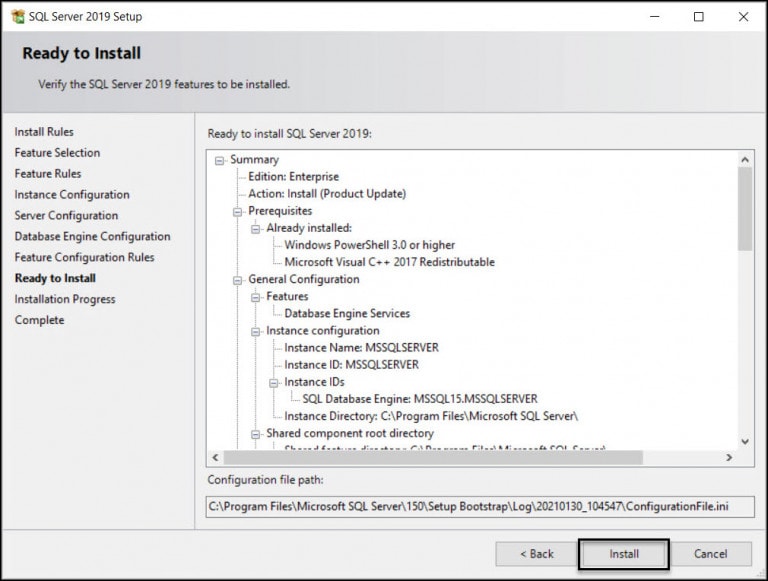
Task: Select the Instance Configuration step
Action: coord(72,195)
